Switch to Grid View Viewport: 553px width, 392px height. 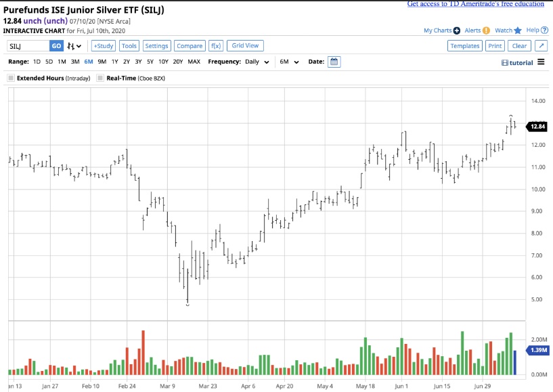tap(245, 45)
